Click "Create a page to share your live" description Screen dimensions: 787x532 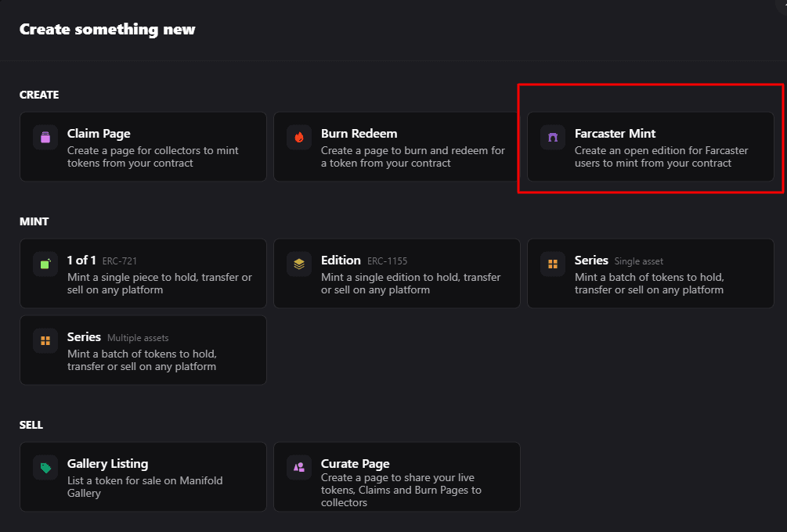401,490
